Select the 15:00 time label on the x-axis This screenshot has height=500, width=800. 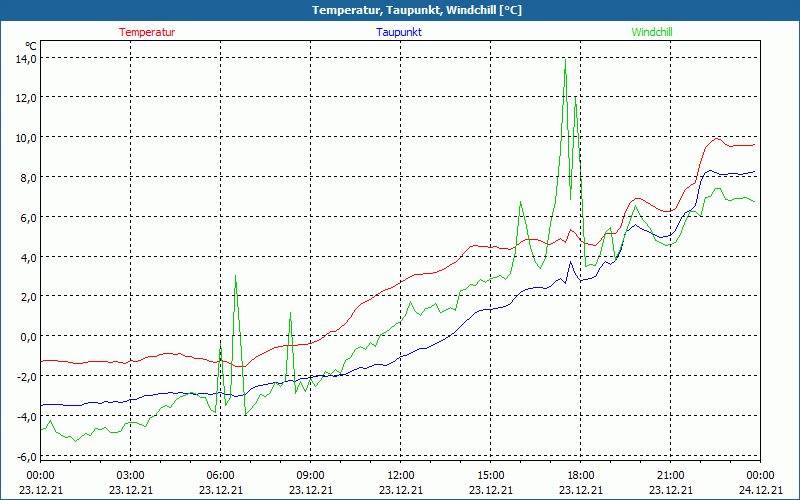(490, 475)
